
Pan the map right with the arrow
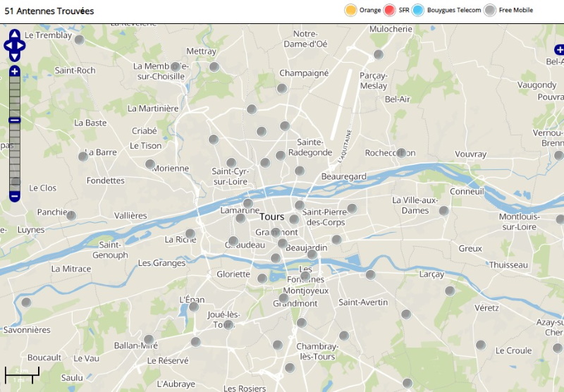click(x=22, y=45)
